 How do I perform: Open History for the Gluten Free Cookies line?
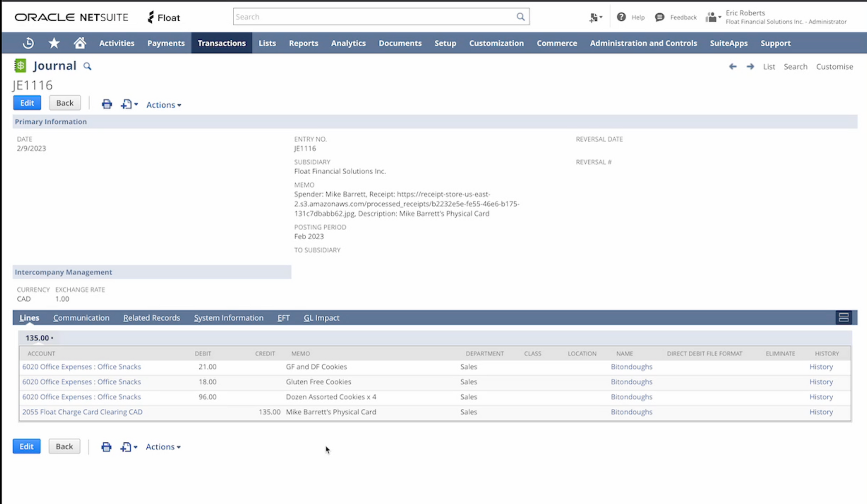[x=821, y=382]
